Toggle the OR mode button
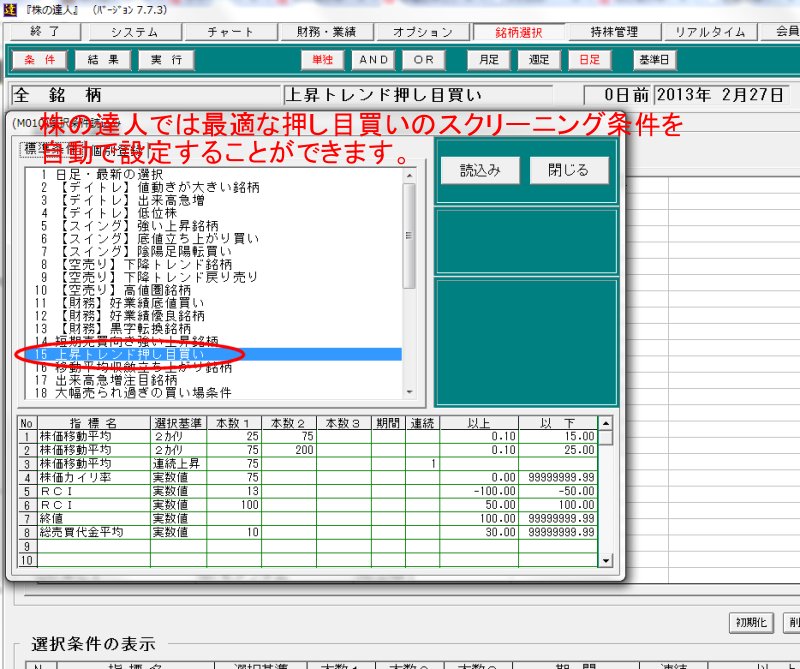The image size is (800, 669). pyautogui.click(x=424, y=60)
